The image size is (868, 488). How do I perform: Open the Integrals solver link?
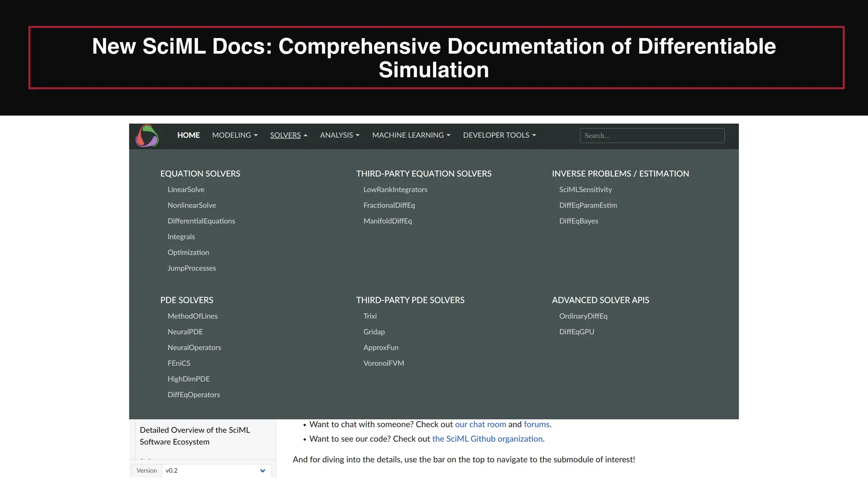click(x=181, y=236)
